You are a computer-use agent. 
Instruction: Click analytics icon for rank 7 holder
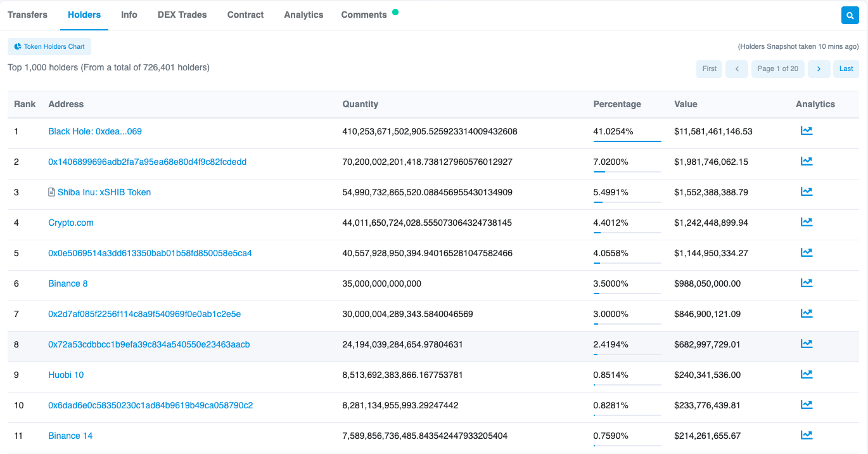pyautogui.click(x=806, y=314)
